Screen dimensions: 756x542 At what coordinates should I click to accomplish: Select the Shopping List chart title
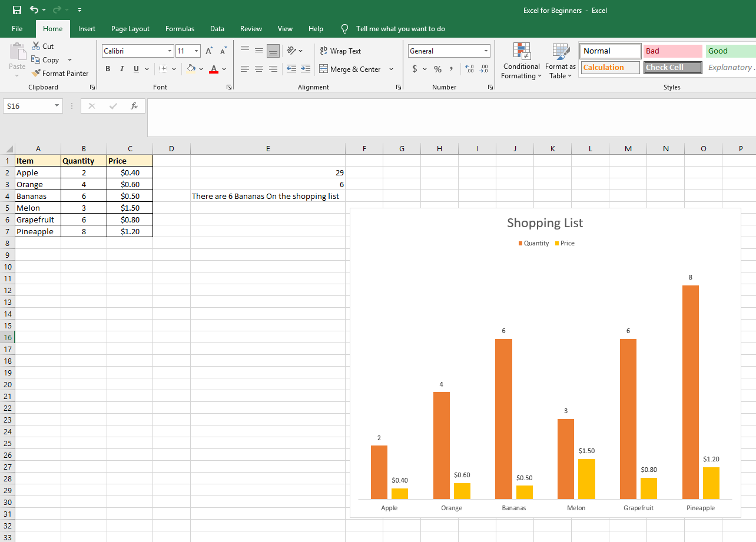[545, 223]
